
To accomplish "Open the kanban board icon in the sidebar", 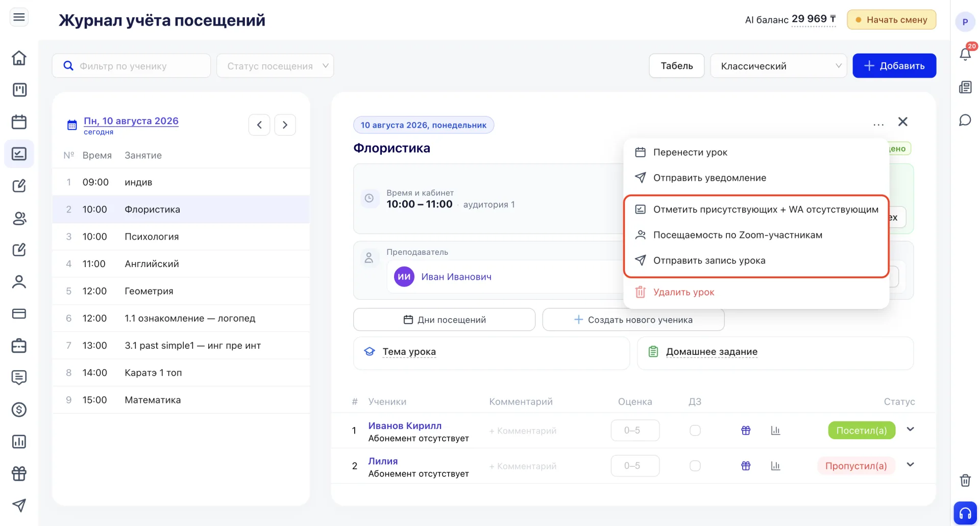I will coord(19,90).
